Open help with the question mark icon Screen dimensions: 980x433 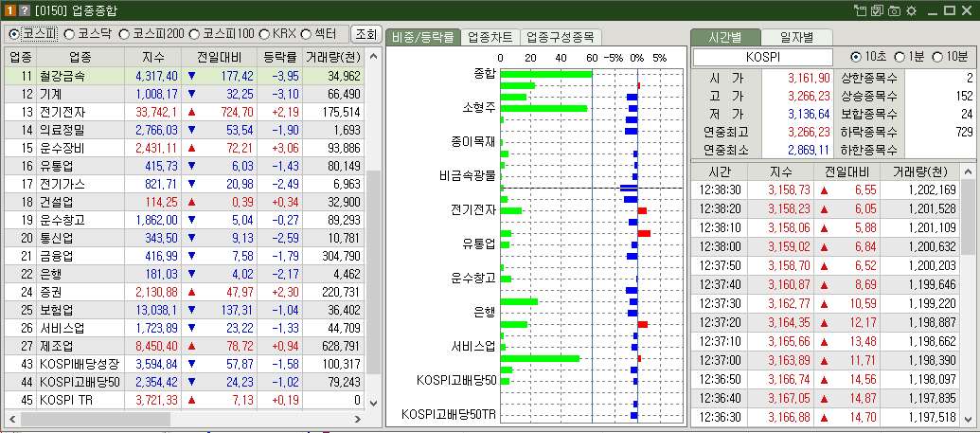click(x=24, y=10)
